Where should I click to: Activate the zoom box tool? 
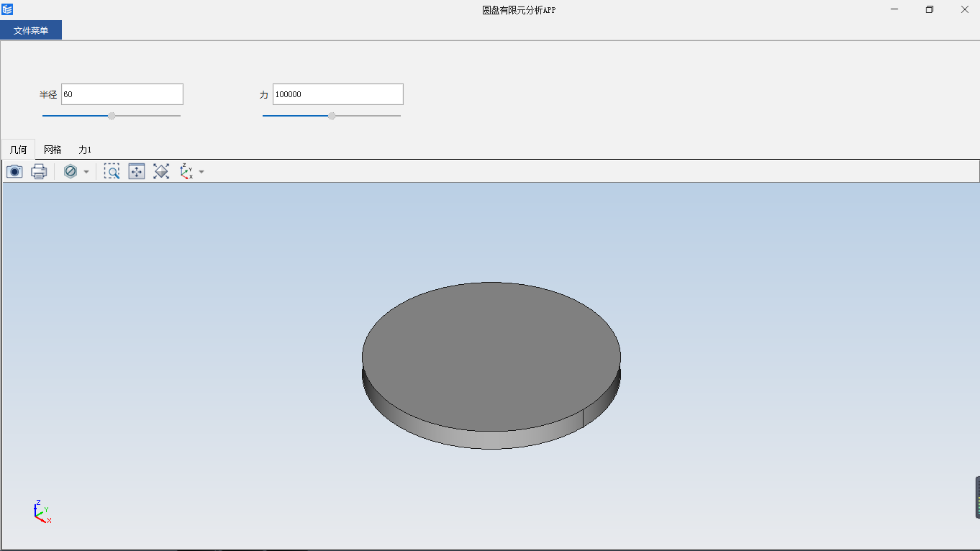pyautogui.click(x=112, y=171)
